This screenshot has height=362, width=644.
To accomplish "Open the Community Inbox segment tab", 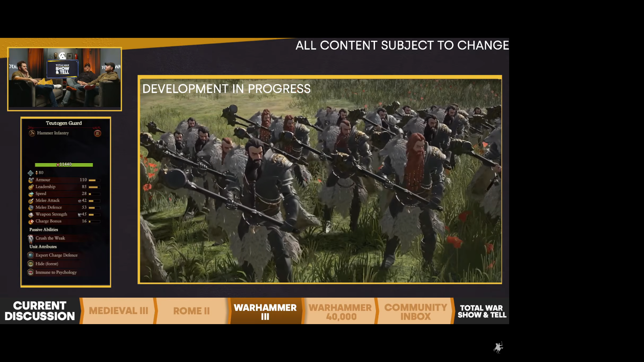I will pyautogui.click(x=416, y=311).
